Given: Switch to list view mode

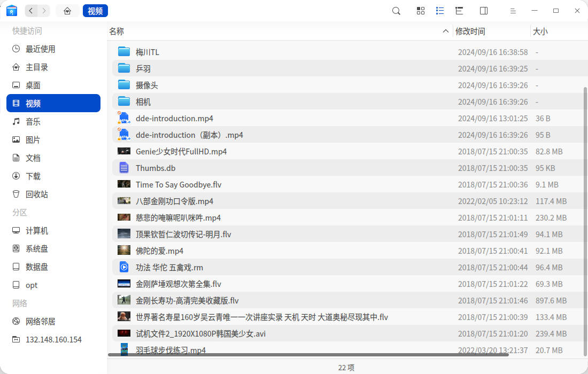Looking at the screenshot, I should point(440,11).
